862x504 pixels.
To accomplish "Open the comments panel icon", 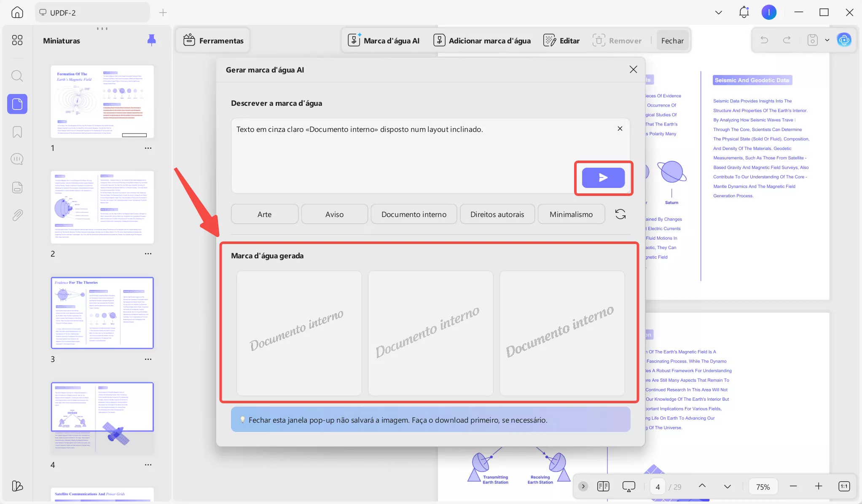I will pos(17,159).
